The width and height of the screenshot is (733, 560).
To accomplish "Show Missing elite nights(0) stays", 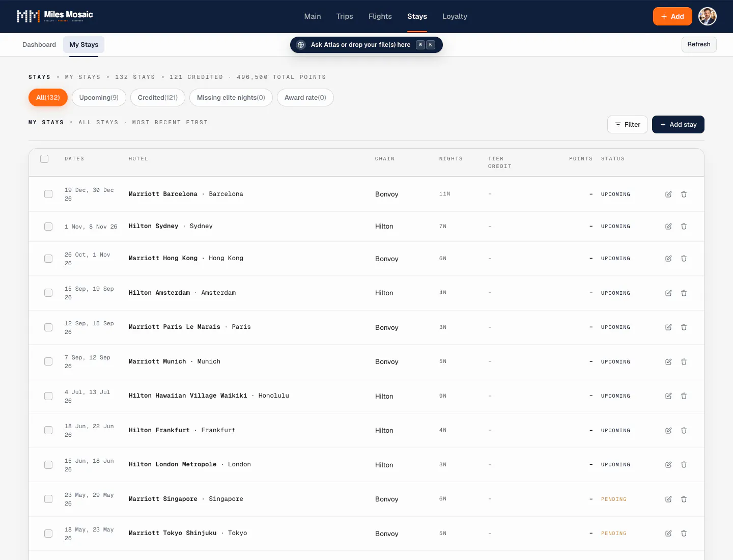I will (231, 98).
